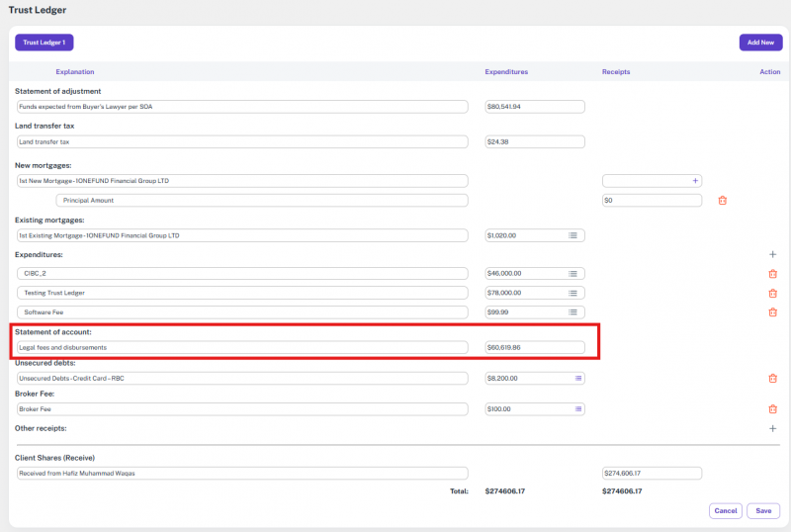Open list icon in $100.00 broker fee field
The width and height of the screenshot is (791, 532).
(x=577, y=409)
